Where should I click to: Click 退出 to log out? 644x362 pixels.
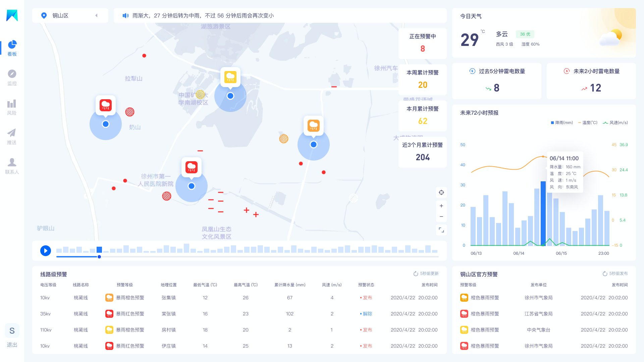coord(12,345)
